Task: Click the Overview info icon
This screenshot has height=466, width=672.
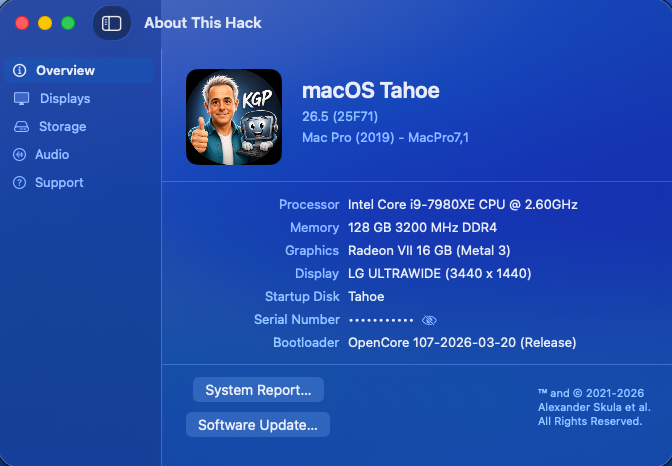Action: [x=19, y=70]
